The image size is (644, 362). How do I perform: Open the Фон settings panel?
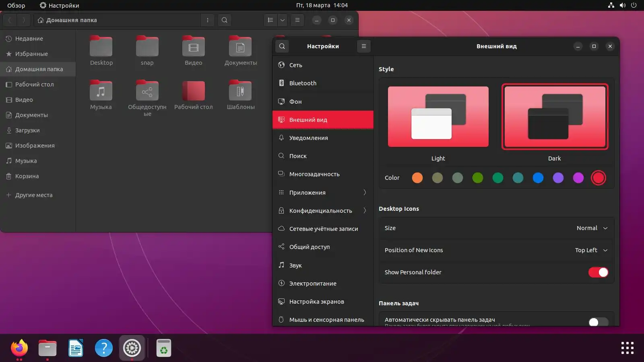click(323, 102)
